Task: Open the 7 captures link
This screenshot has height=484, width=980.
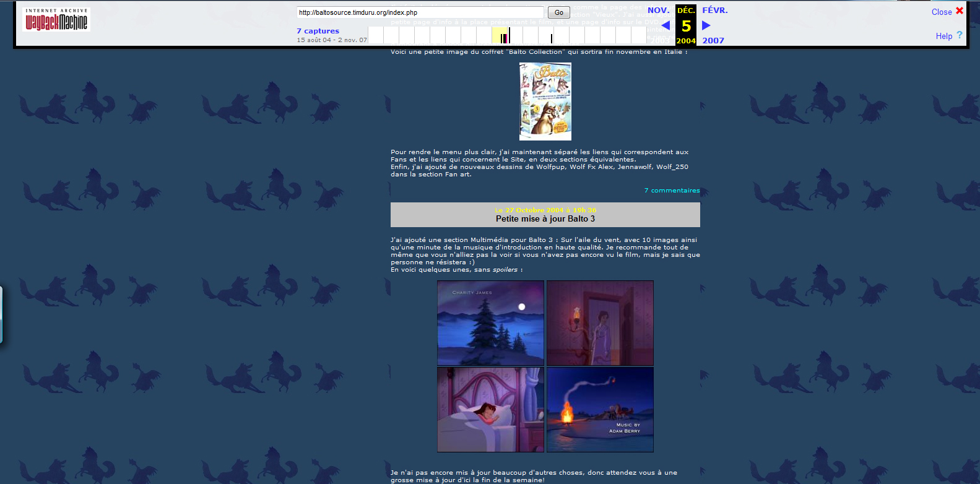Action: 318,31
